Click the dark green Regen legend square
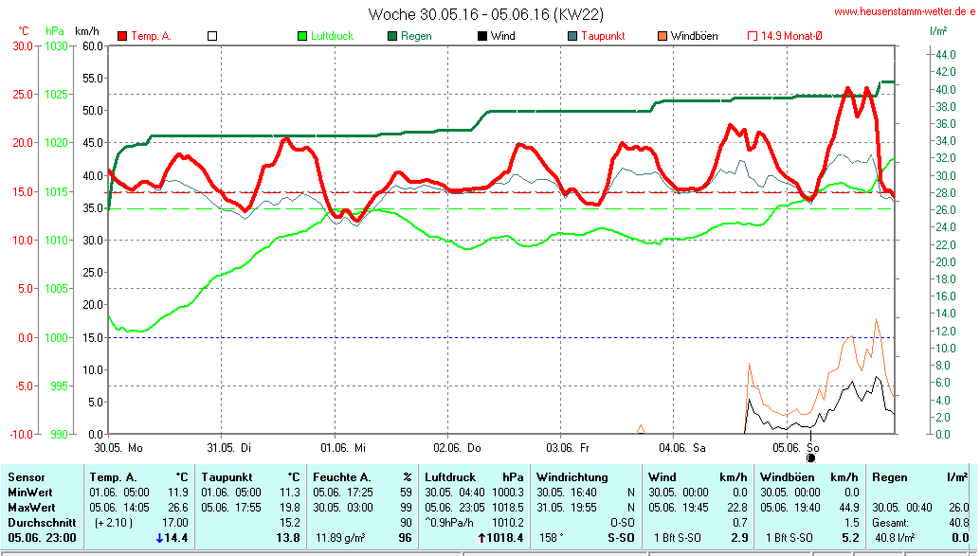Viewport: 980px width, 556px height. click(x=391, y=36)
